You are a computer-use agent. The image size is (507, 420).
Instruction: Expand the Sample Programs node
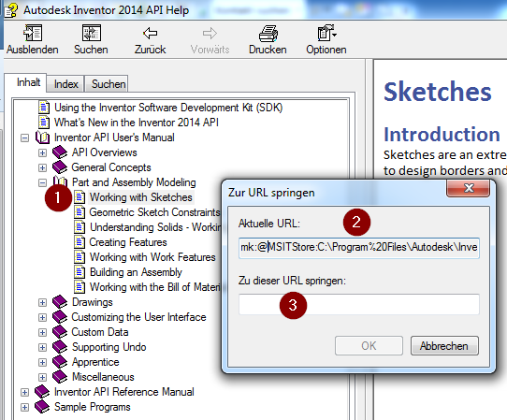coord(24,408)
